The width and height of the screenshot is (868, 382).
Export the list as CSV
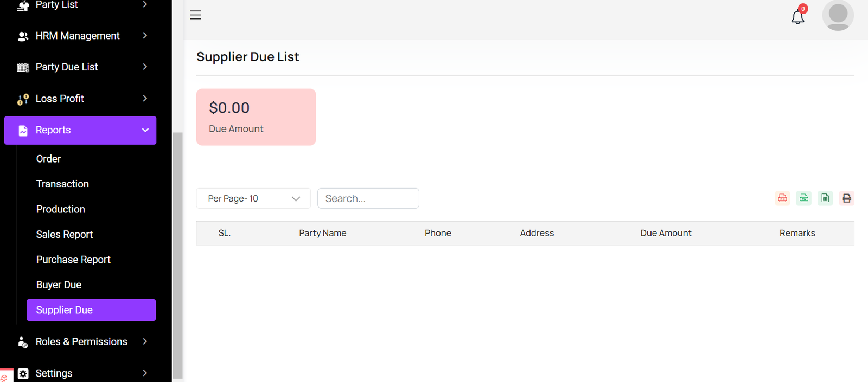pyautogui.click(x=803, y=198)
